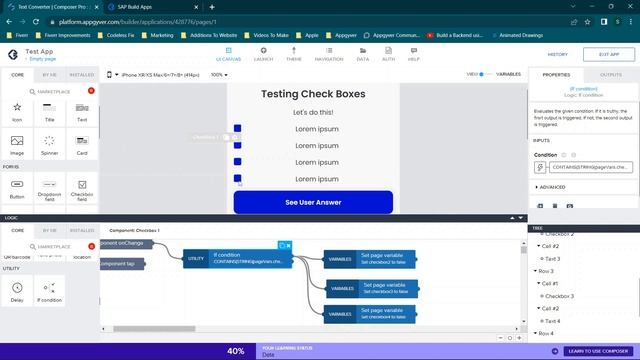Select the Delay logic node
Viewport: 640px width, 360px height.
pos(17,291)
